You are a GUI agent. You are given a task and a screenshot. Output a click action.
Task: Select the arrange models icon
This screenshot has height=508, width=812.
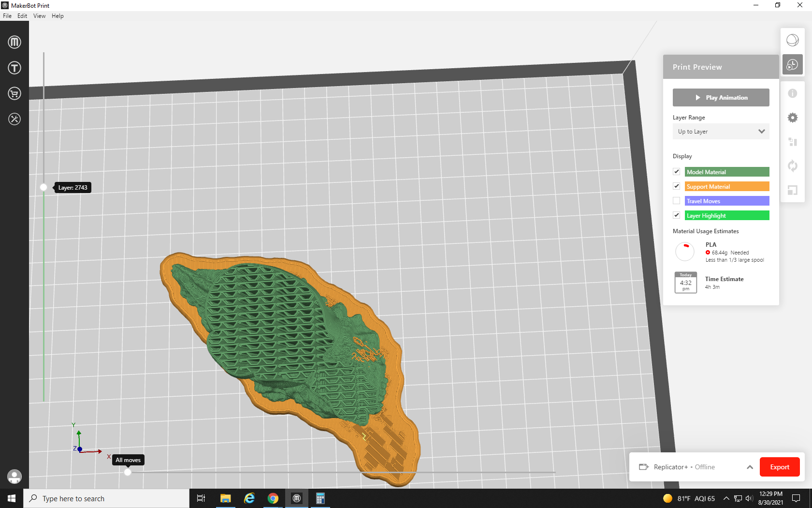793,142
